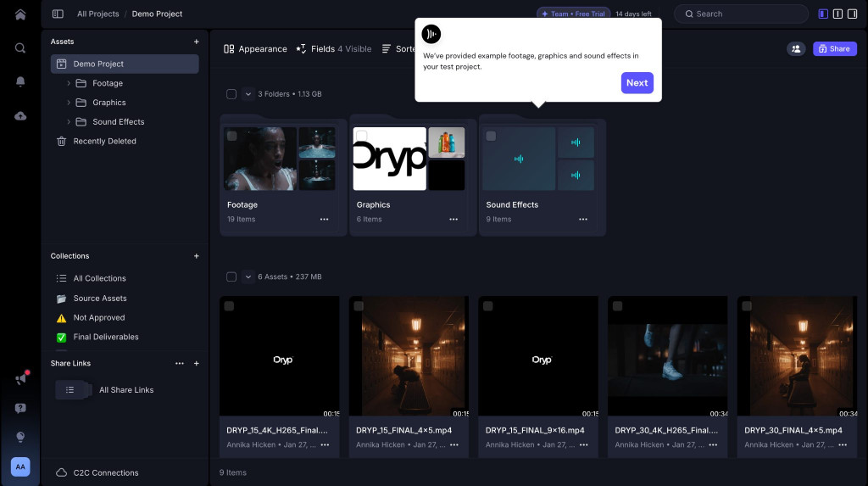
Task: Select all assets checkbox
Action: (231, 277)
